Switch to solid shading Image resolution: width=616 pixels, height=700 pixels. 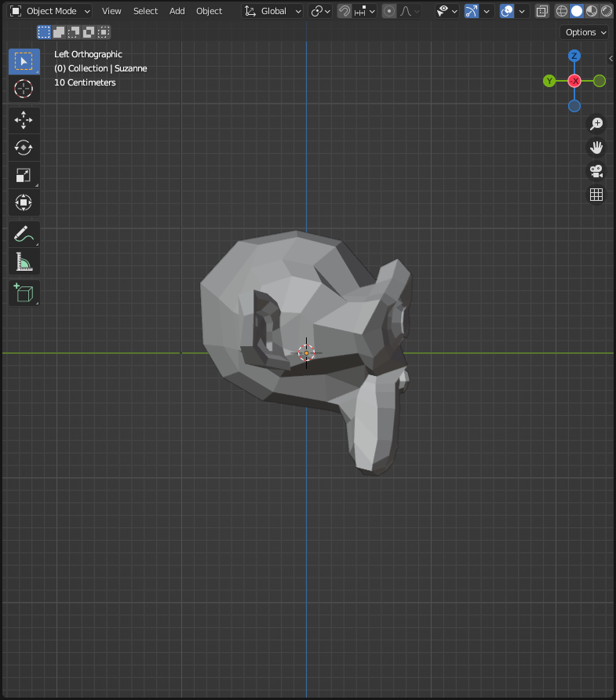[577, 11]
